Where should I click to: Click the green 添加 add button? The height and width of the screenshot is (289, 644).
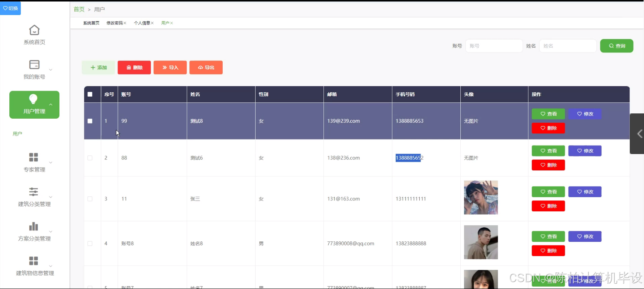pos(98,67)
